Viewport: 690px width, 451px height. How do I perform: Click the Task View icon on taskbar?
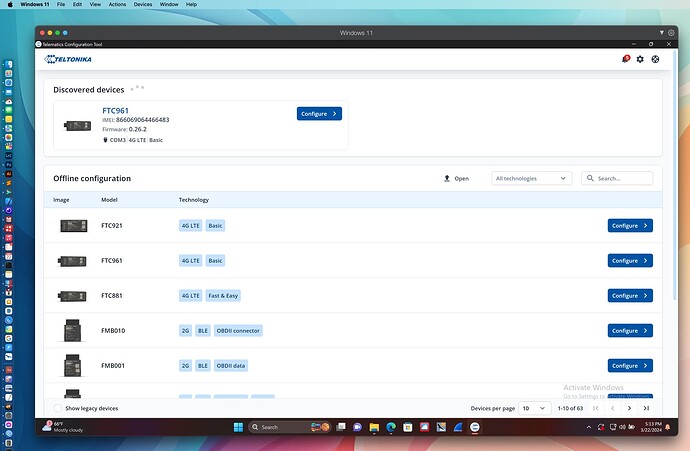click(x=341, y=427)
